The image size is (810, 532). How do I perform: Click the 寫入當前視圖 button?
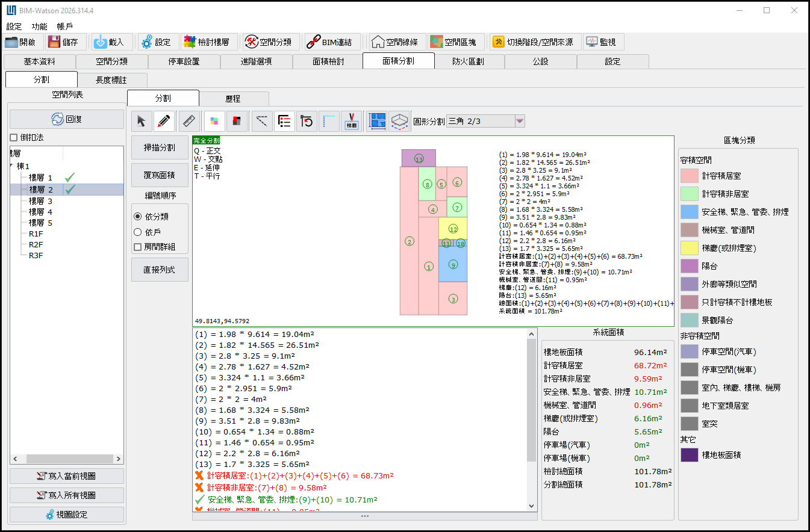point(67,476)
